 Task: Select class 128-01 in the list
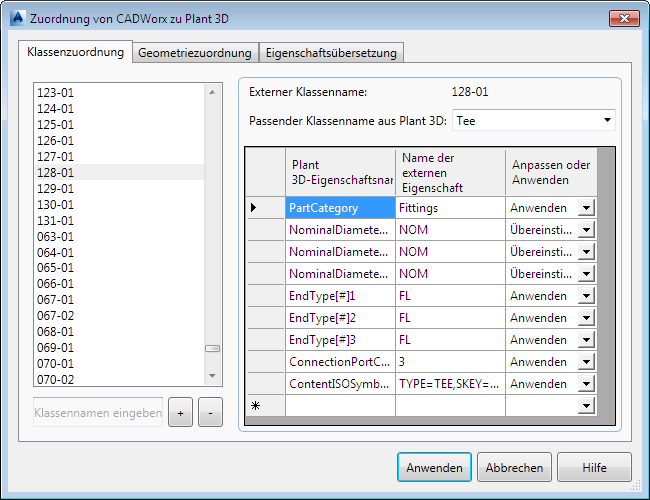(119, 172)
